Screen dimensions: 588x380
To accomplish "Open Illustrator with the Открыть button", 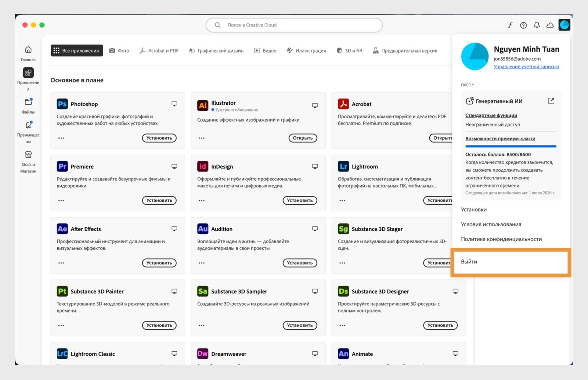I will (303, 138).
